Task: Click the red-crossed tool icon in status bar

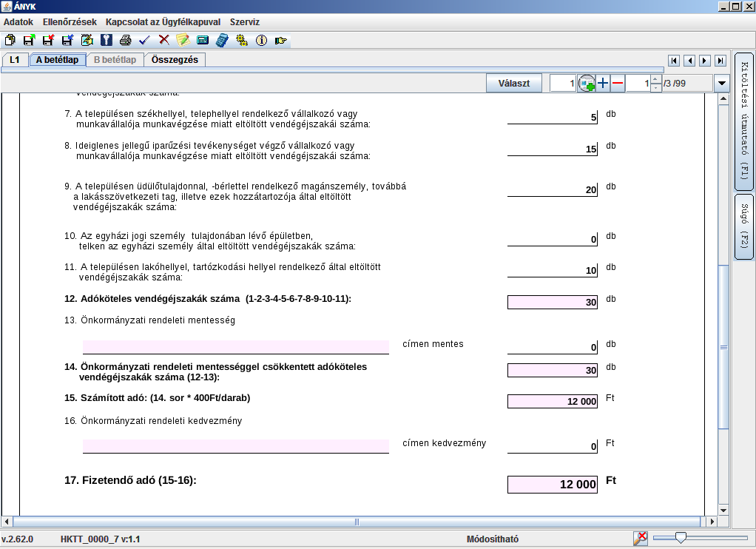Action: click(x=641, y=539)
